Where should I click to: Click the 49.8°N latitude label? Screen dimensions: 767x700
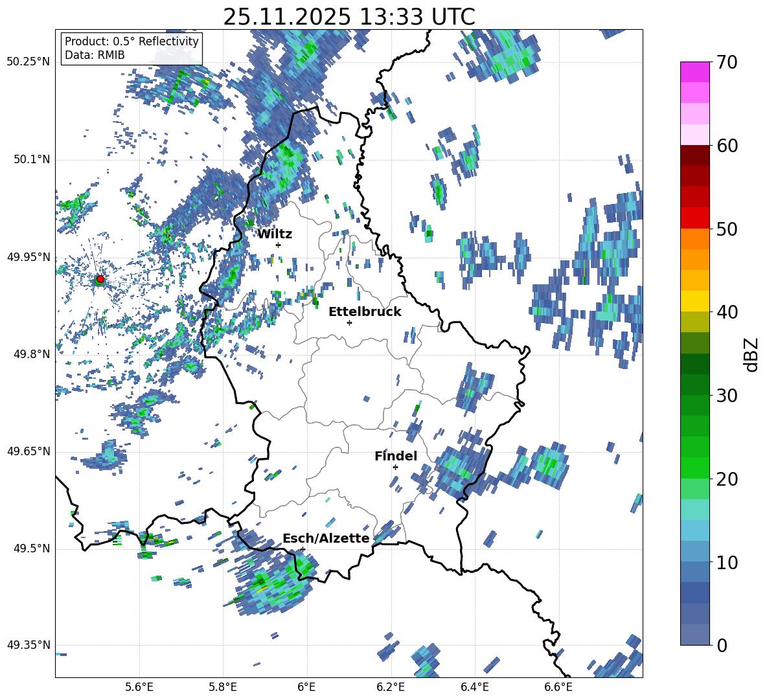click(31, 354)
